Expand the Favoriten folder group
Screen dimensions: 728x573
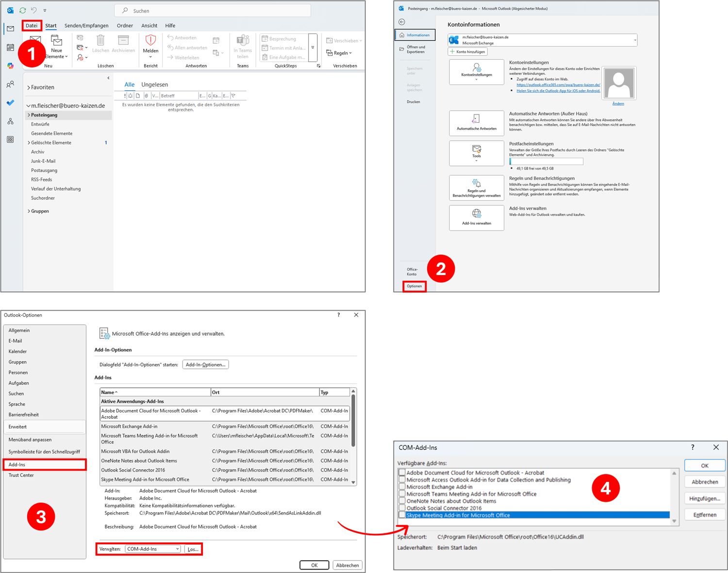tap(29, 88)
